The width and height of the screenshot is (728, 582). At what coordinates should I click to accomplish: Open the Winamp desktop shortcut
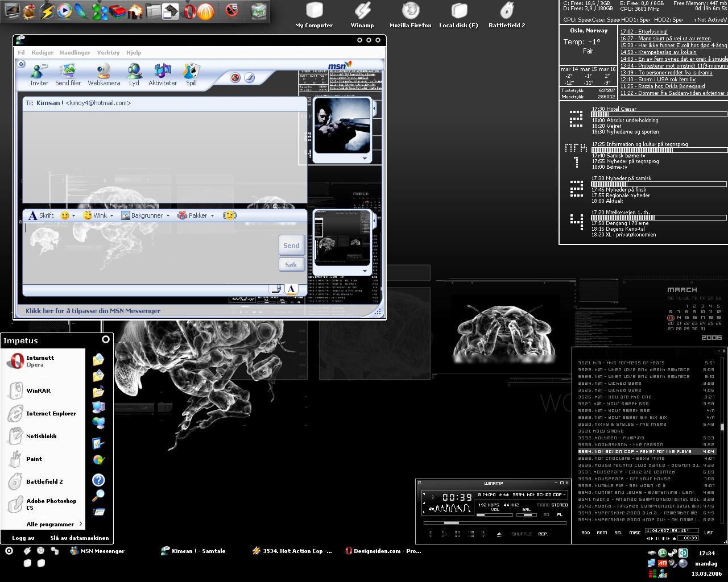point(362,15)
